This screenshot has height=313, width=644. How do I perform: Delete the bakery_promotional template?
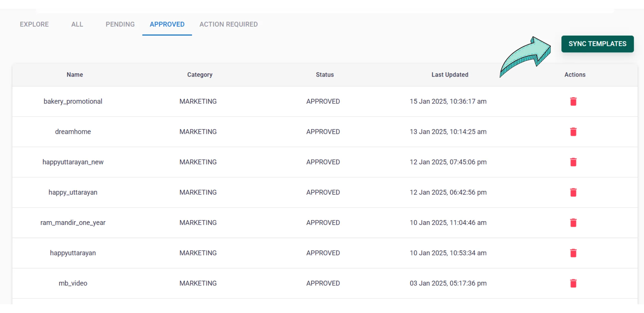pos(573,101)
